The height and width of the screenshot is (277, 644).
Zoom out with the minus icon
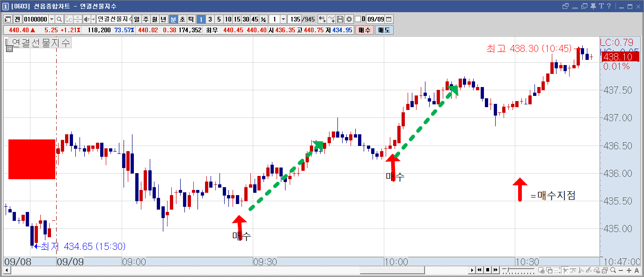[621, 270]
